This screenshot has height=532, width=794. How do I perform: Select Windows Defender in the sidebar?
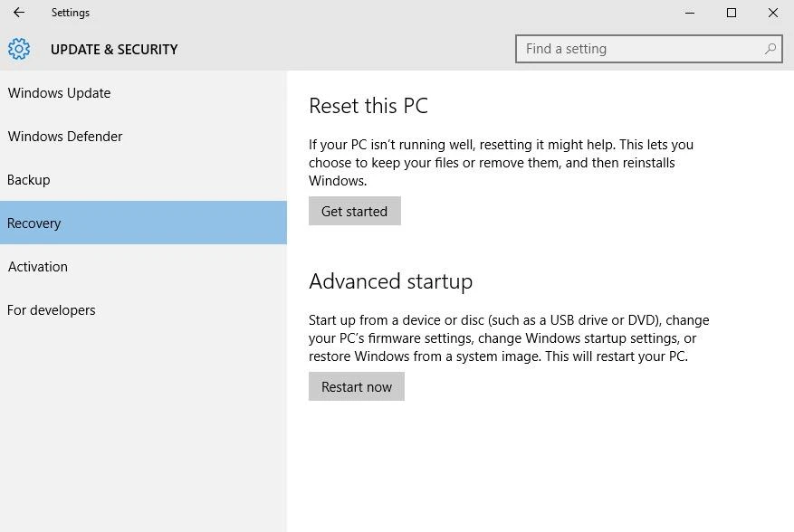point(65,137)
